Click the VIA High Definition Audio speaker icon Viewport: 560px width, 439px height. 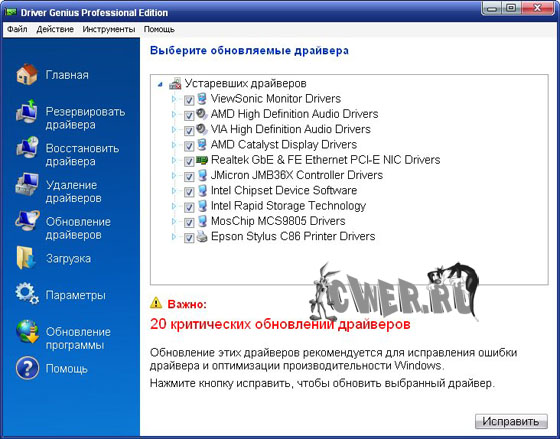coord(202,129)
